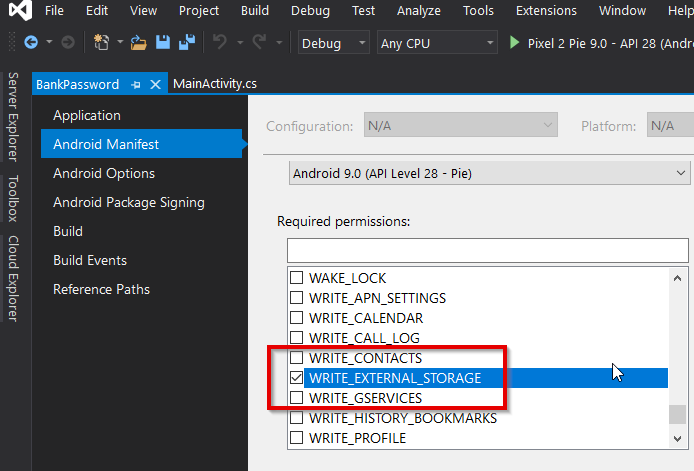
Task: Click the Save All icon
Action: (x=187, y=42)
